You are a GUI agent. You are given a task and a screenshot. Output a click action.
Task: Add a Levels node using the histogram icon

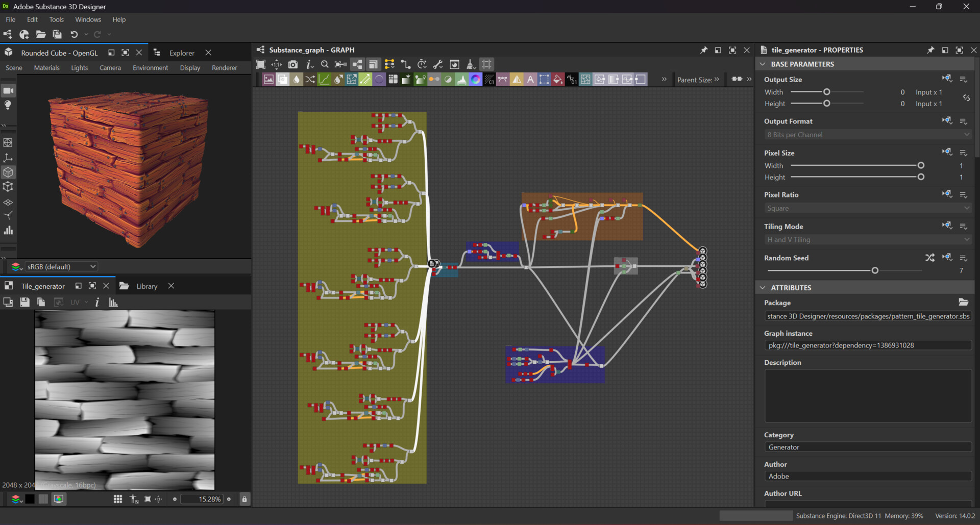(461, 79)
